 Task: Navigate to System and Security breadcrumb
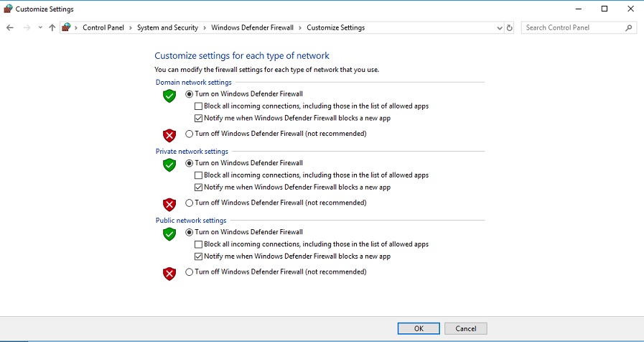click(x=167, y=27)
